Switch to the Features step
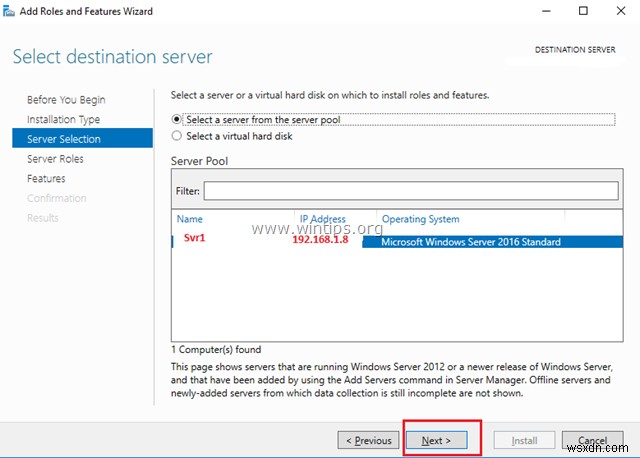Viewport: 640px width, 458px height. (x=46, y=178)
